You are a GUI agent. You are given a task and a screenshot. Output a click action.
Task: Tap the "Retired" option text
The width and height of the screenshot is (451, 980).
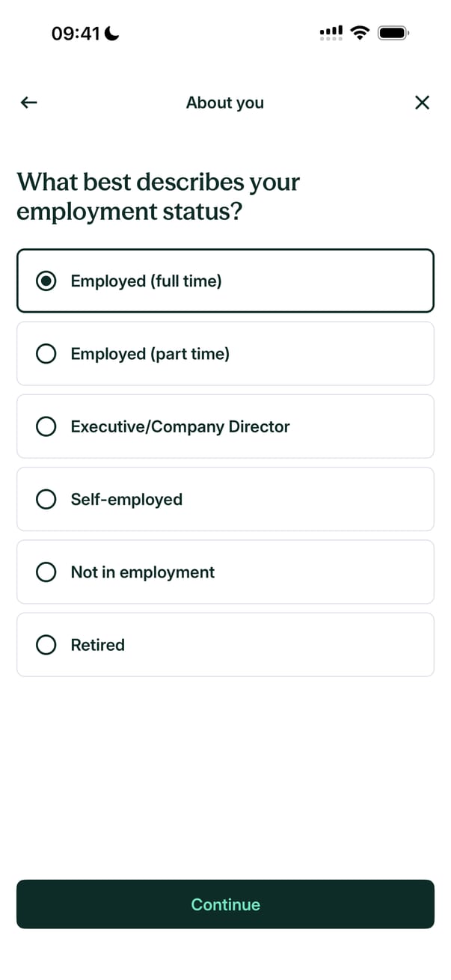[x=98, y=645]
